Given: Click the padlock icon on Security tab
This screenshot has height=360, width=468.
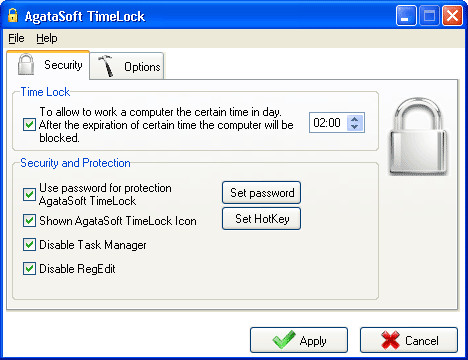Looking at the screenshot, I should (x=26, y=64).
